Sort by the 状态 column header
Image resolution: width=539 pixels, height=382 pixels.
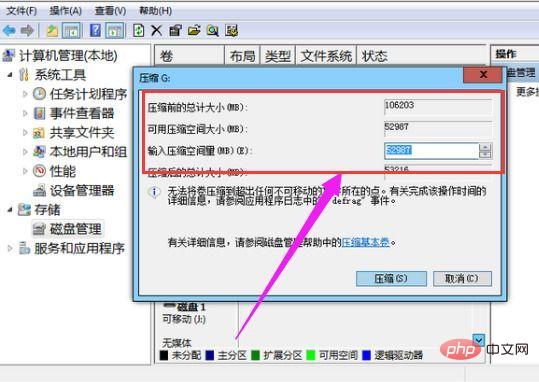[x=421, y=55]
